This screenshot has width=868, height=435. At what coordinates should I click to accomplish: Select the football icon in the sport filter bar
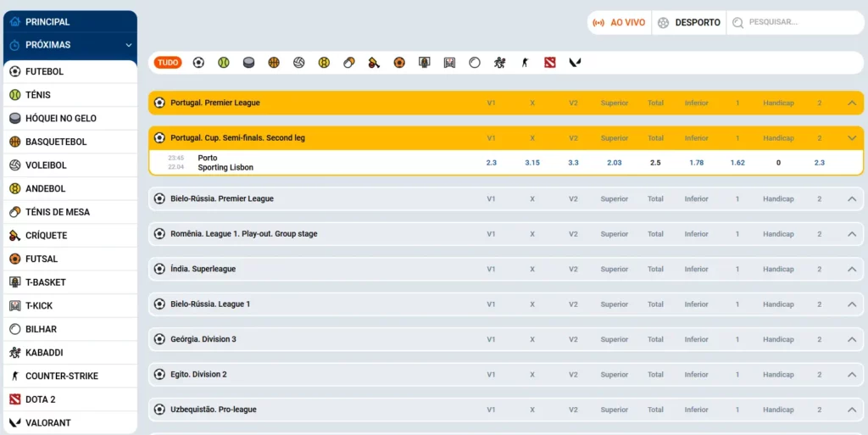pyautogui.click(x=198, y=63)
